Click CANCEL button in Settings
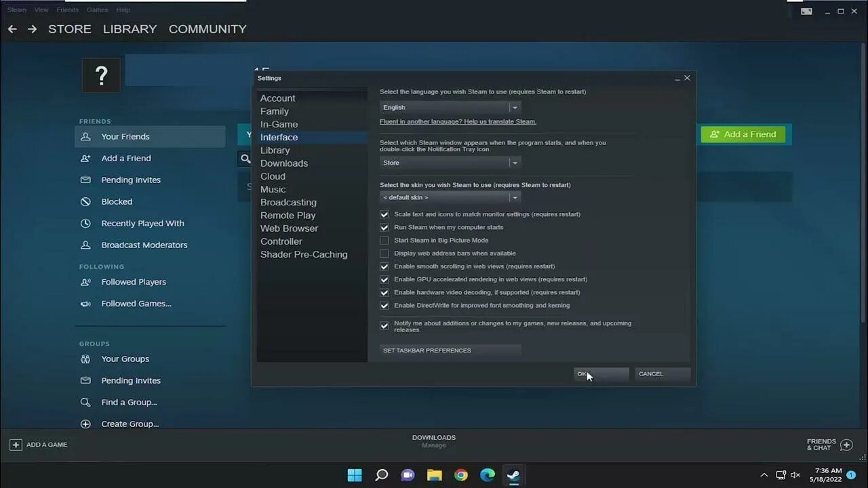868x488 pixels. point(663,373)
